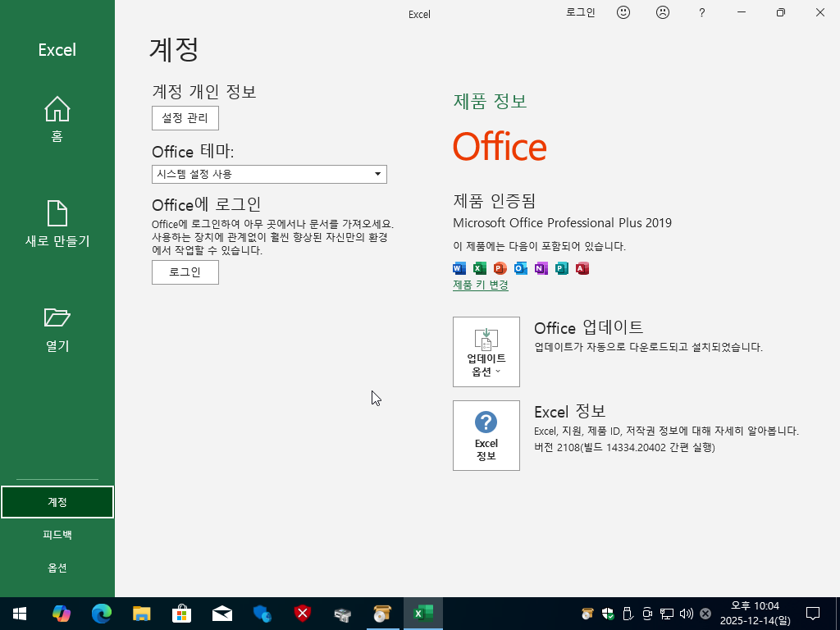Send a frown feedback face icon
Image resolution: width=840 pixels, height=630 pixels.
(663, 12)
